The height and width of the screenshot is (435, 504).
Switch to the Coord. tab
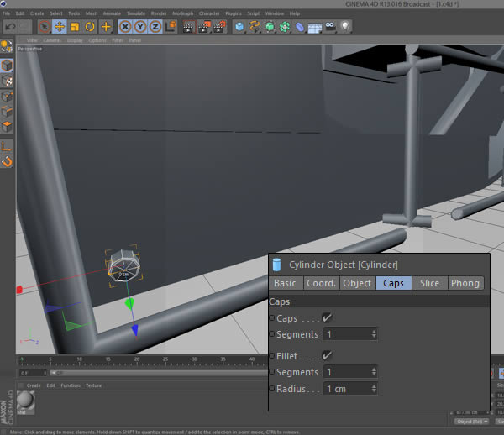(321, 283)
